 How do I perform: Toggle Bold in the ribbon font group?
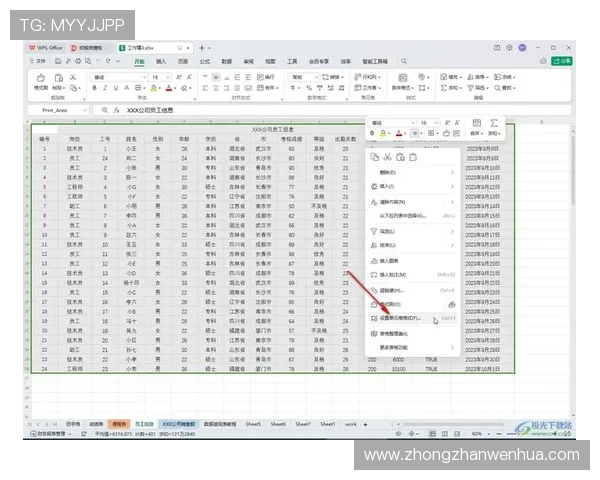[94, 88]
